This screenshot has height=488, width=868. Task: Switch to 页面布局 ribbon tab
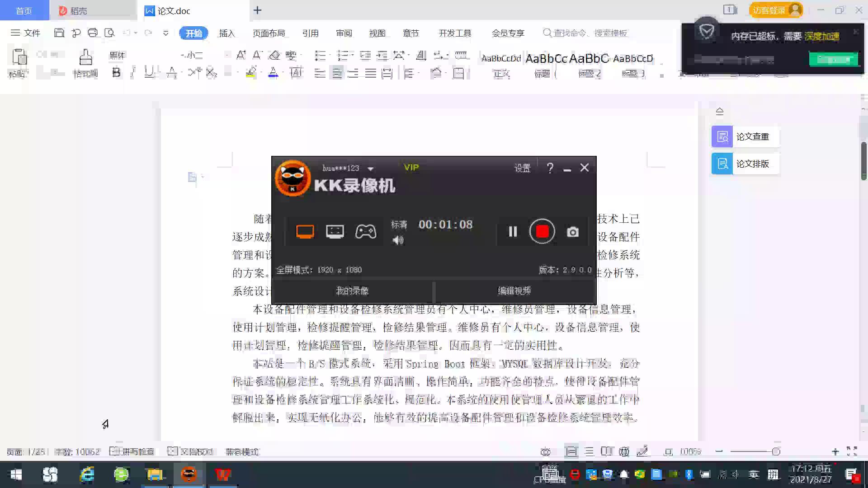pos(269,33)
